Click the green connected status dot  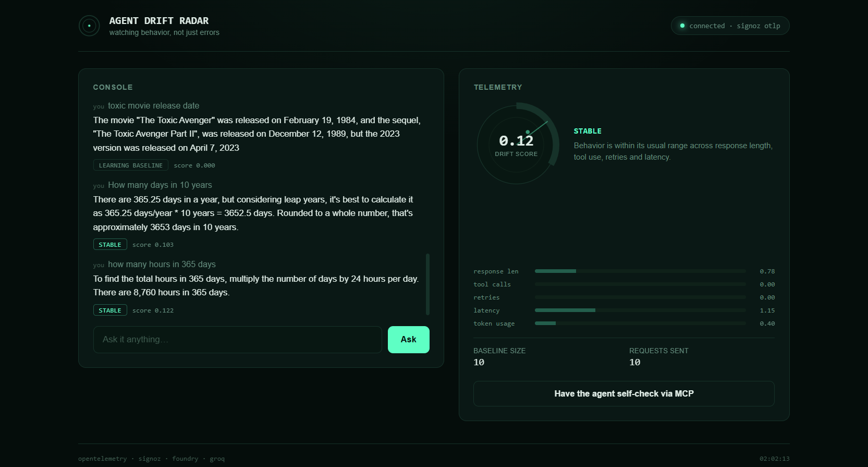(x=682, y=26)
